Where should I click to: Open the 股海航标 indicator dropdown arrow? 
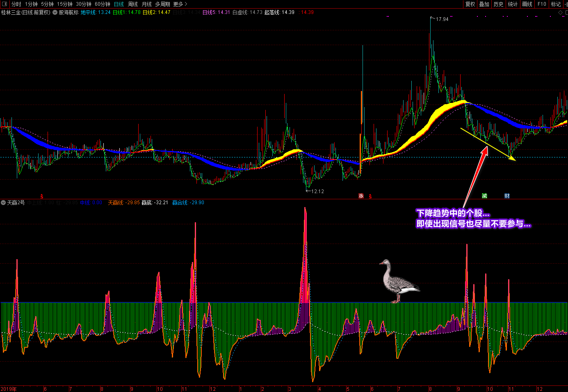[x=55, y=13]
